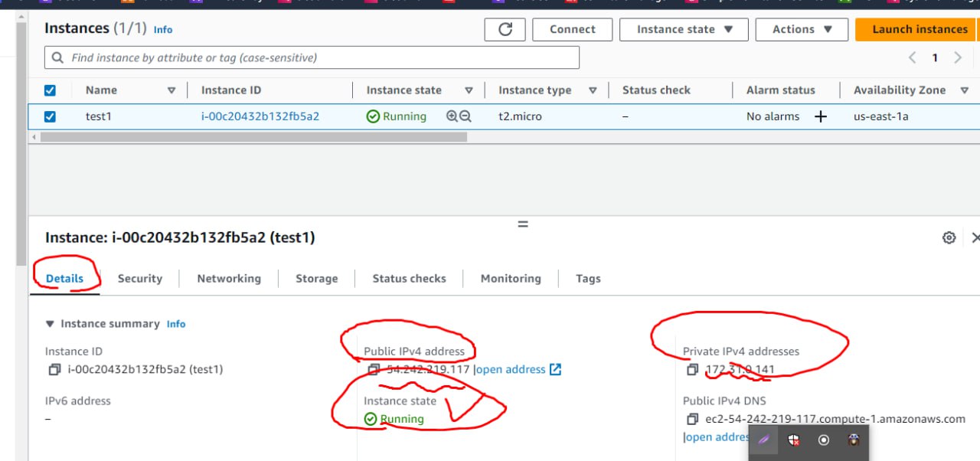Click the record circle icon in floating toolbar
This screenshot has width=980, height=461.
tap(824, 440)
